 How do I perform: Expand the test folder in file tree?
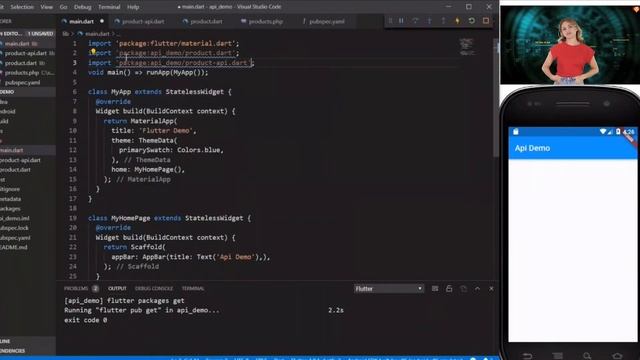point(28,179)
